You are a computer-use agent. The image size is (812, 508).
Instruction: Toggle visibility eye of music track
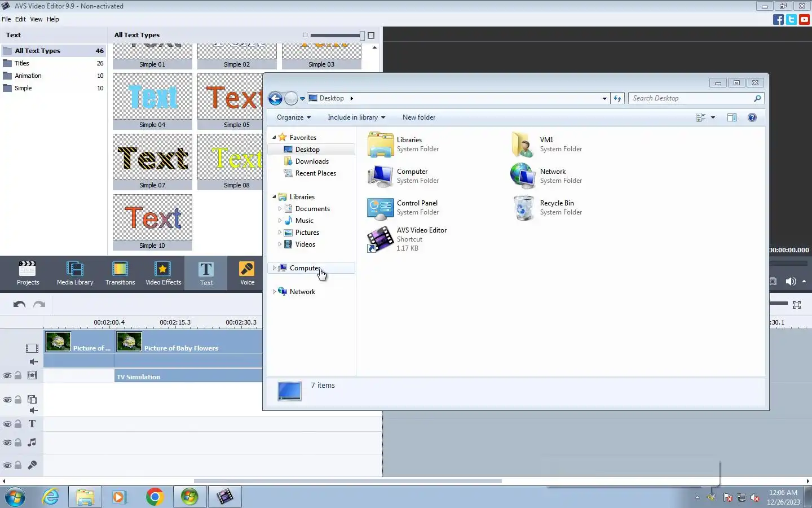pos(7,443)
